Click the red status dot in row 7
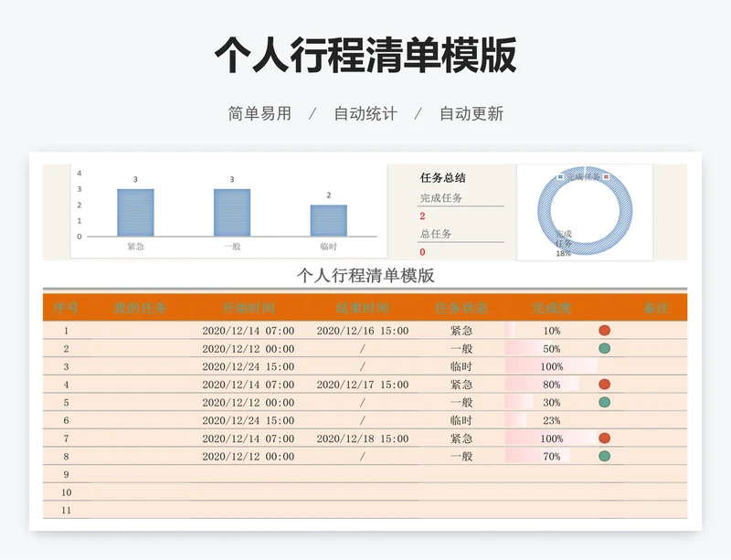 pos(604,438)
